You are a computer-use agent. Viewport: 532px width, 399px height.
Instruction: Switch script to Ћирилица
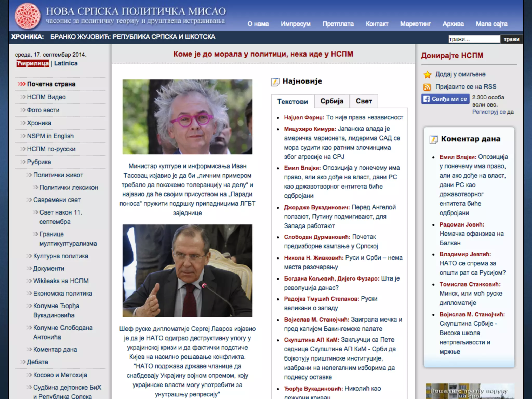33,63
